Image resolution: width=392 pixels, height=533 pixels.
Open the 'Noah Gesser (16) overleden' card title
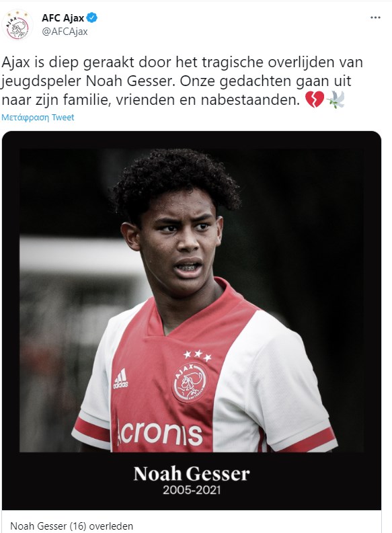(x=72, y=526)
